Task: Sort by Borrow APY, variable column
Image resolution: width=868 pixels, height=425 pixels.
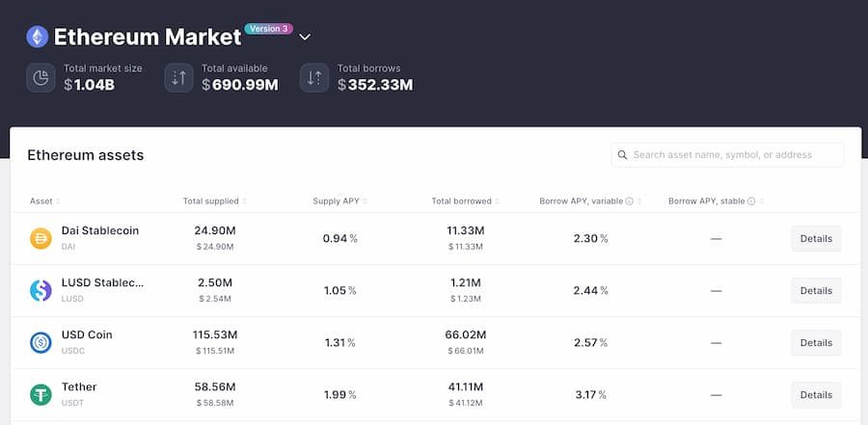Action: [590, 201]
